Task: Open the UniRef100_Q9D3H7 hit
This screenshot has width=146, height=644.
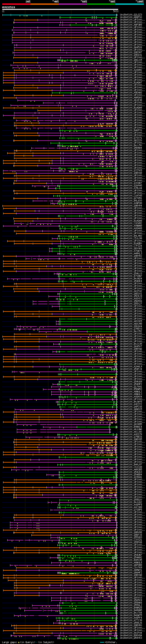Action: [x=131, y=53]
